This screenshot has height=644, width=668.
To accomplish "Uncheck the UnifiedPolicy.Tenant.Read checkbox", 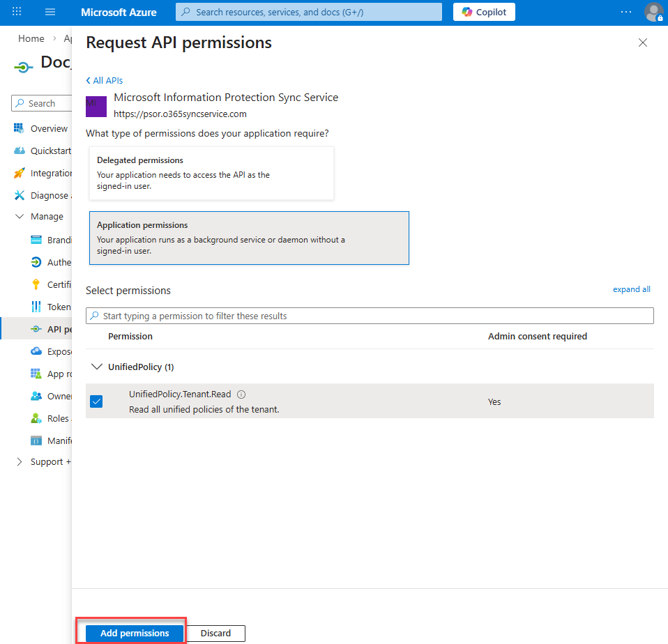I will pyautogui.click(x=96, y=401).
